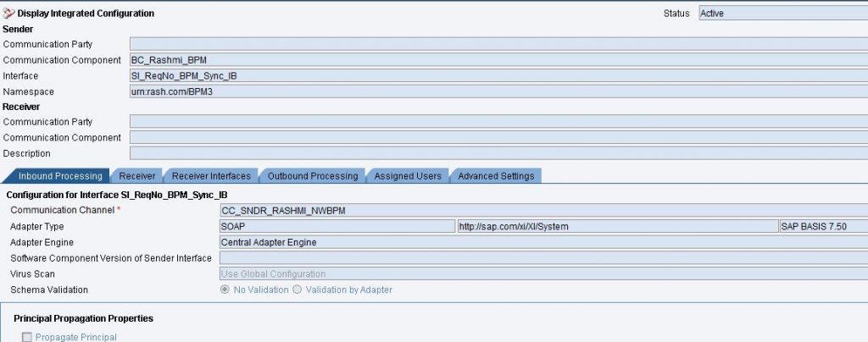Click the Description field
The image size is (868, 342).
click(498, 153)
